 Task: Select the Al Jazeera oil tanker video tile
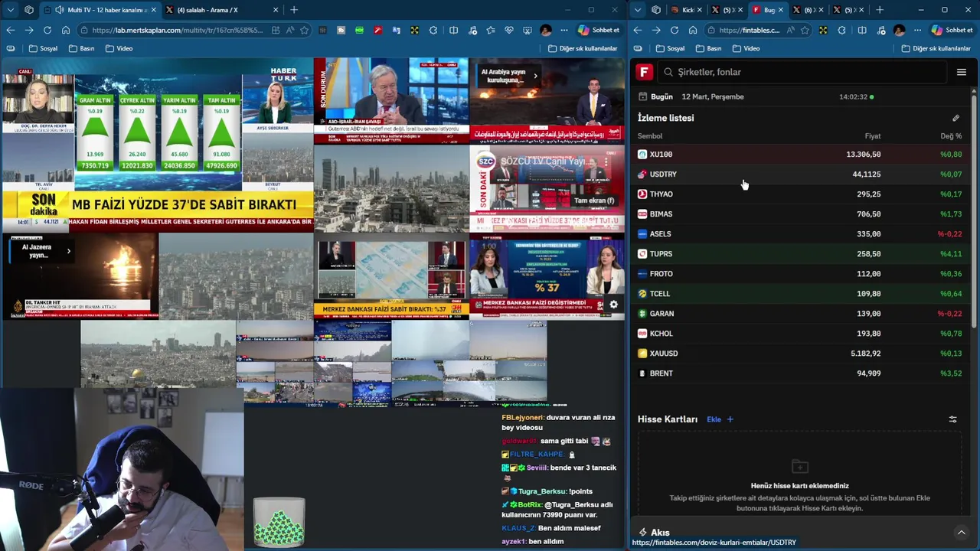tap(80, 277)
